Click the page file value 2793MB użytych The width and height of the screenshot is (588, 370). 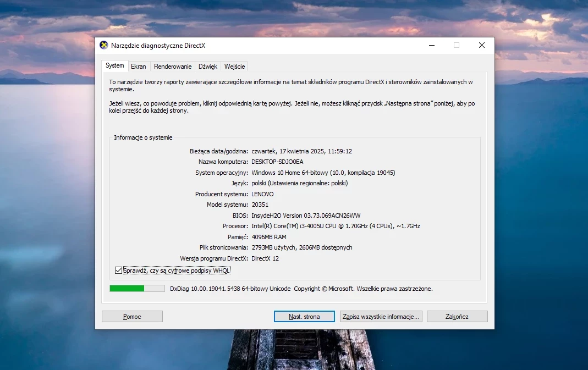302,247
